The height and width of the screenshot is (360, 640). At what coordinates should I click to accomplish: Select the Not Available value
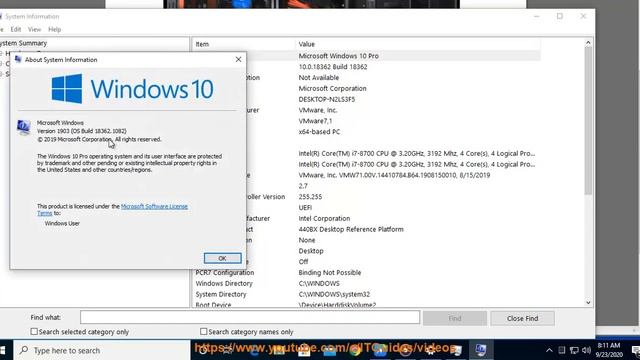point(319,78)
